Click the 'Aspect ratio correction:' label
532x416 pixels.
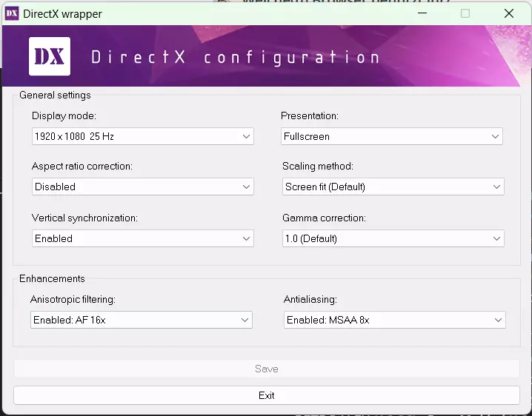pos(82,166)
